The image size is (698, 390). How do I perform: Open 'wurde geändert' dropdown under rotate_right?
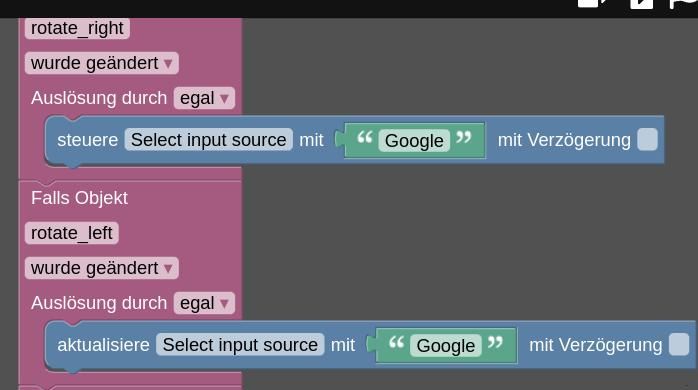[102, 63]
